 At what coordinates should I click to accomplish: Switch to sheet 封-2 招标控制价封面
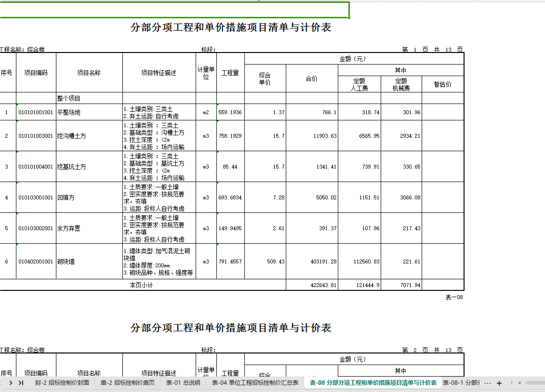(x=62, y=383)
